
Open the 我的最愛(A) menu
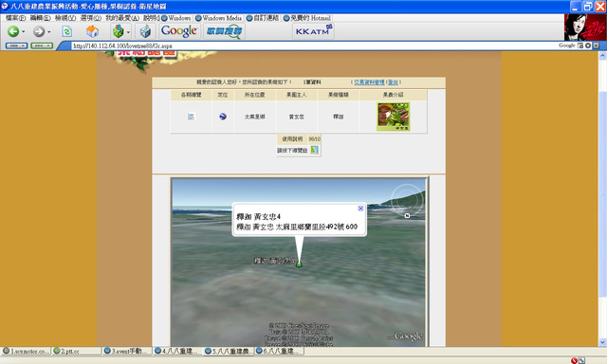pyautogui.click(x=122, y=18)
